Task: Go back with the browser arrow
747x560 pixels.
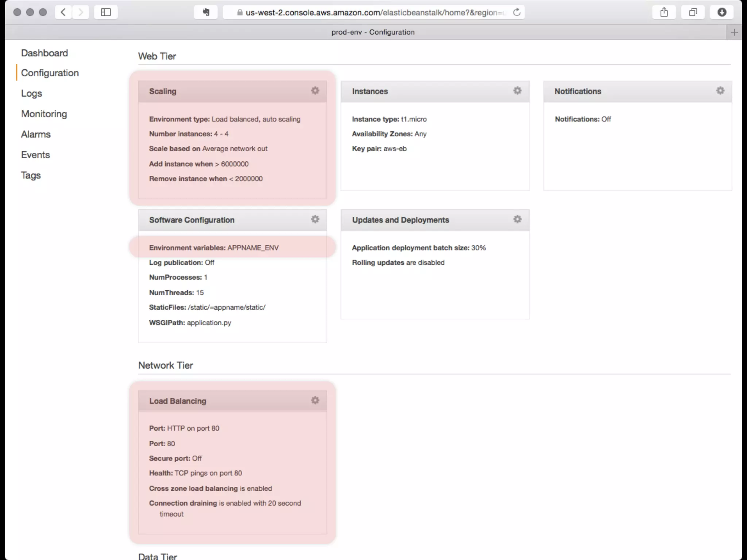Action: tap(63, 12)
